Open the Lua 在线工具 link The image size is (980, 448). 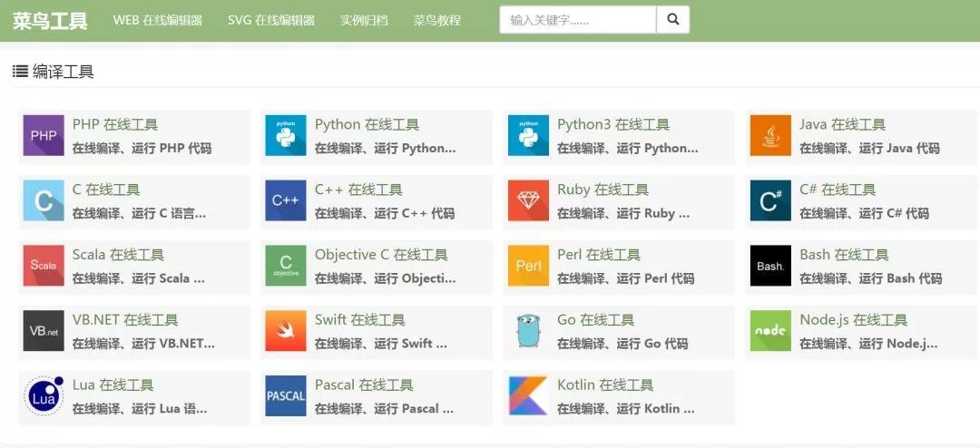[113, 385]
